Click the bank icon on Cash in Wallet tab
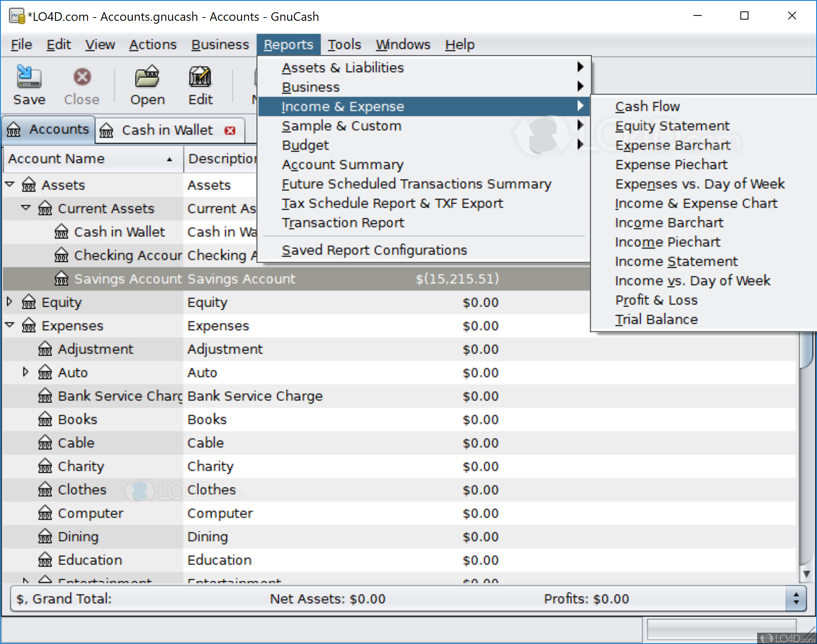The width and height of the screenshot is (817, 644). (106, 130)
